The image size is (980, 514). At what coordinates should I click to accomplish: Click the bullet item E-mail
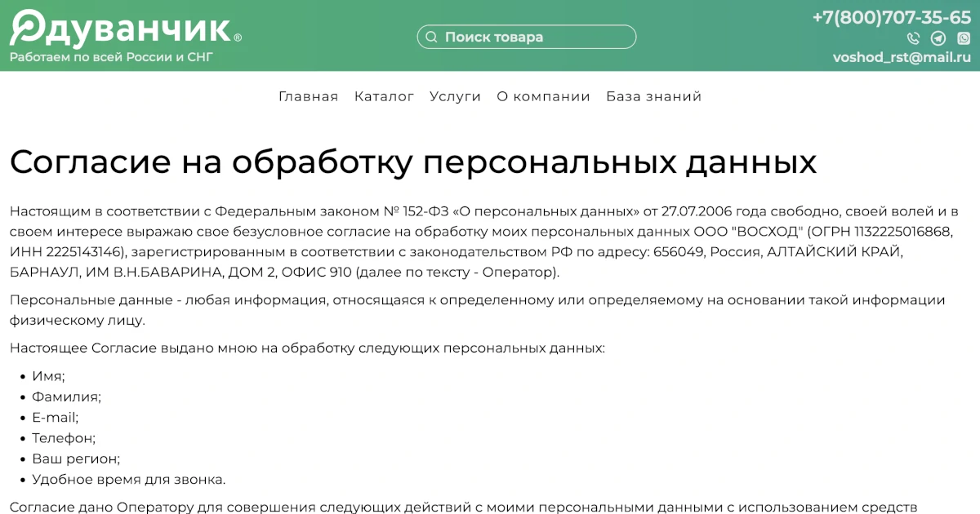(57, 417)
